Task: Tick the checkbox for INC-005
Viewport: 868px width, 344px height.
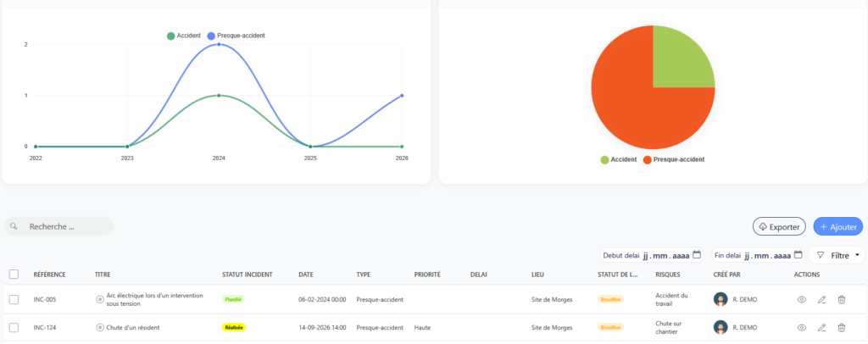Action: [14, 300]
